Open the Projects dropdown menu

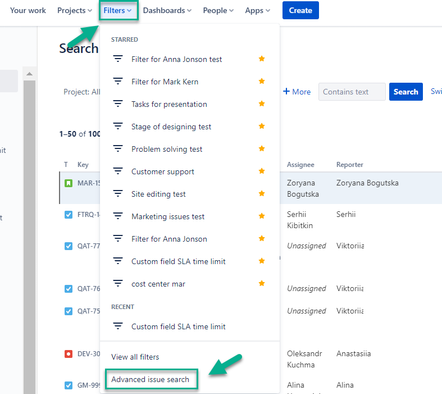(74, 10)
